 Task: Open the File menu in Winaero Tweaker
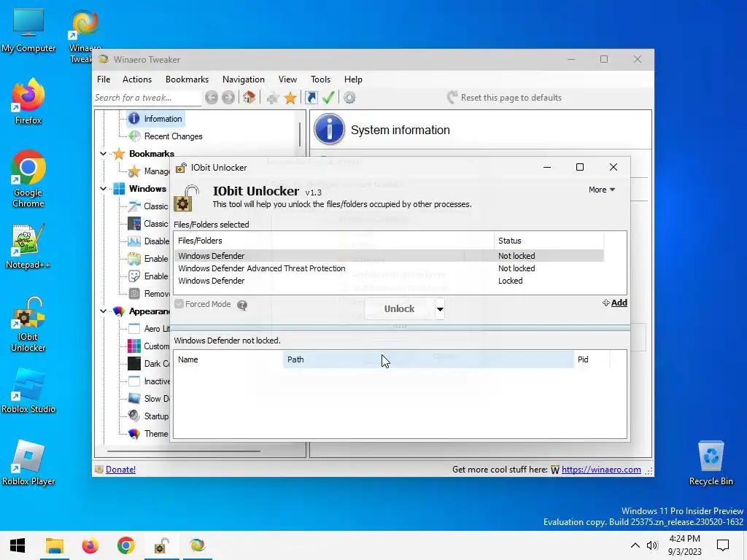point(104,79)
